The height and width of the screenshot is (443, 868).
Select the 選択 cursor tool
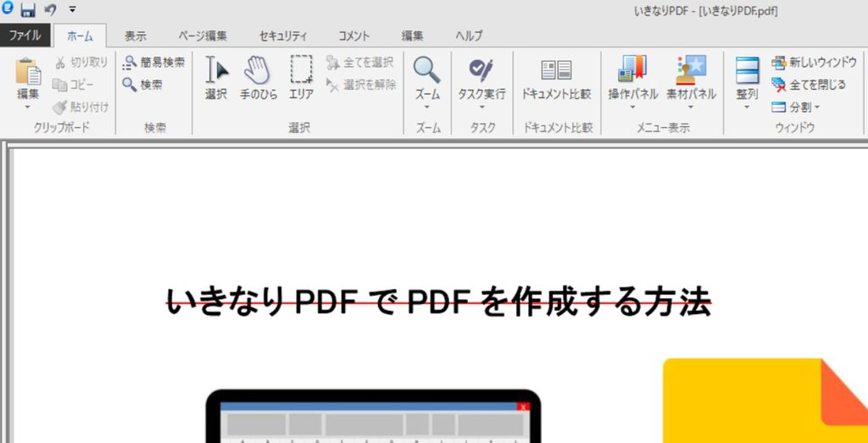(x=216, y=78)
